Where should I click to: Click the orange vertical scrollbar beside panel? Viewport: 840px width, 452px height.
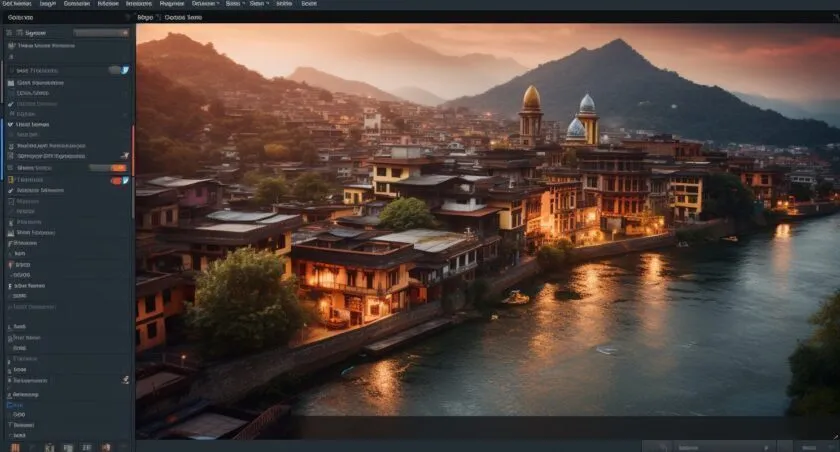(133, 149)
